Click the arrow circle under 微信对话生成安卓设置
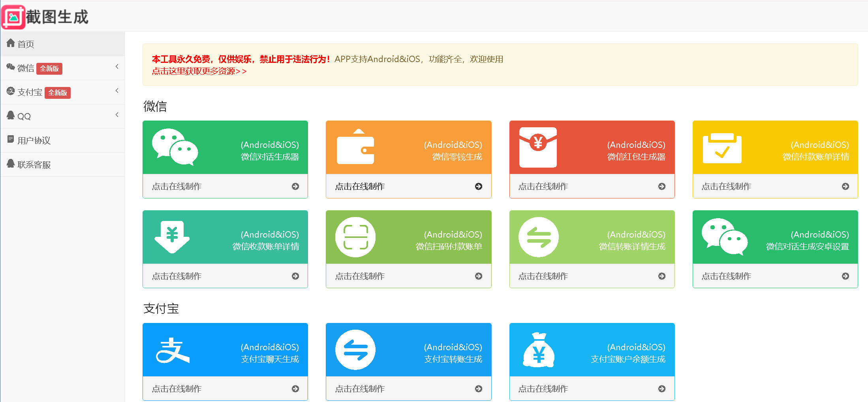 tap(845, 276)
